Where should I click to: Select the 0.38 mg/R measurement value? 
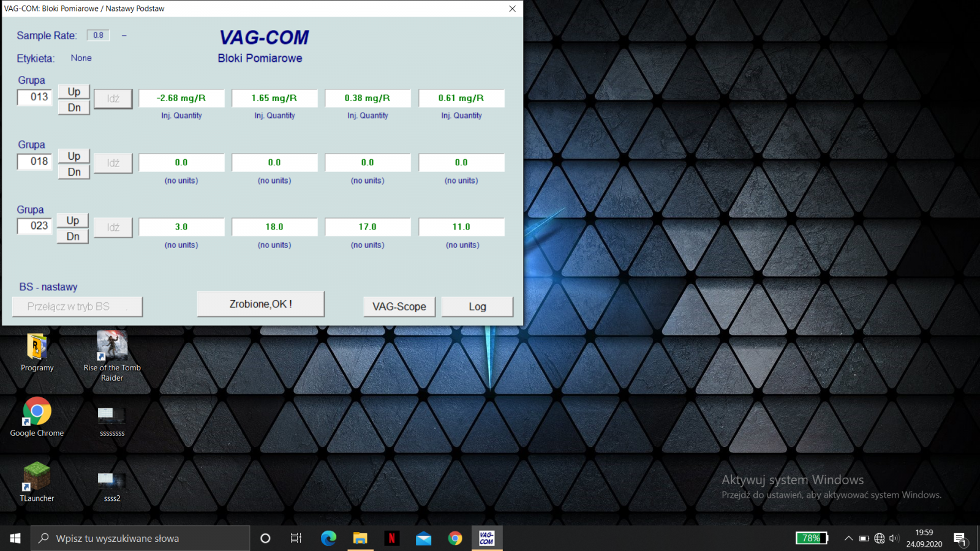click(367, 98)
